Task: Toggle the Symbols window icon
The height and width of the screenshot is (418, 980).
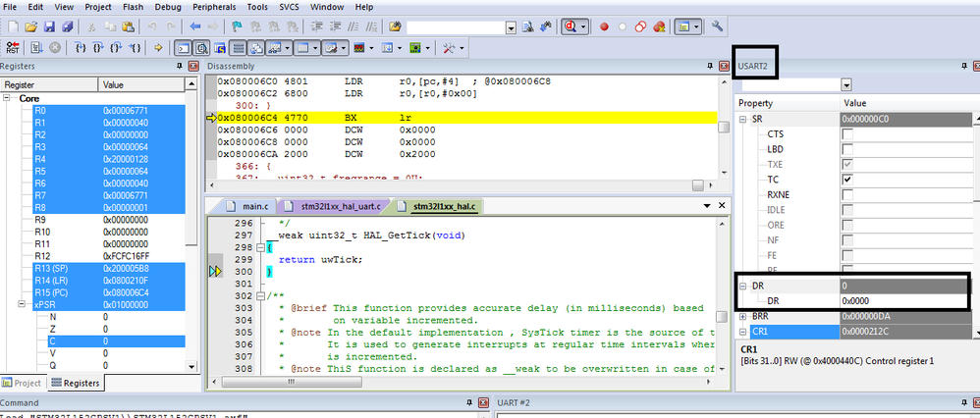Action: pos(220,47)
